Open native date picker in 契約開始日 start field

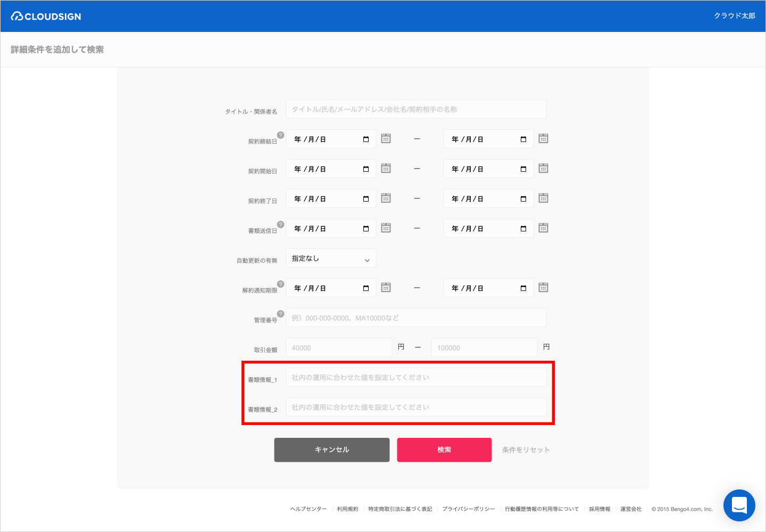(366, 169)
